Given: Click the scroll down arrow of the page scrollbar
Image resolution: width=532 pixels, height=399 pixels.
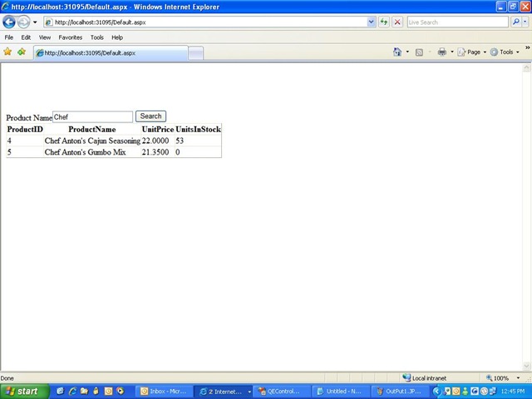Looking at the screenshot, I should tap(526, 366).
